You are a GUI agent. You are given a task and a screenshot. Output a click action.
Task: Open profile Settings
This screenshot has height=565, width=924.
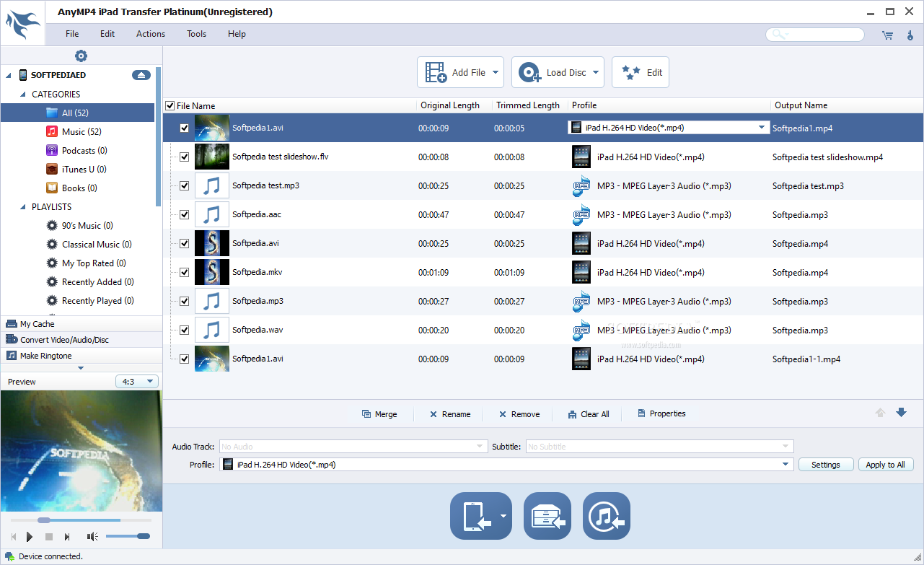[x=826, y=465]
